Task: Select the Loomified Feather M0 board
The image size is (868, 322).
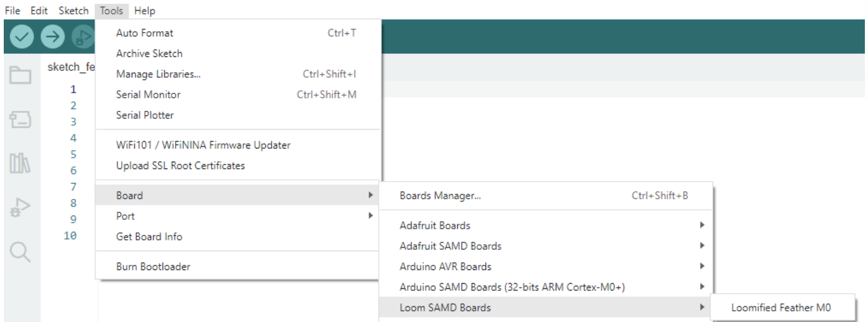Action: 783,308
